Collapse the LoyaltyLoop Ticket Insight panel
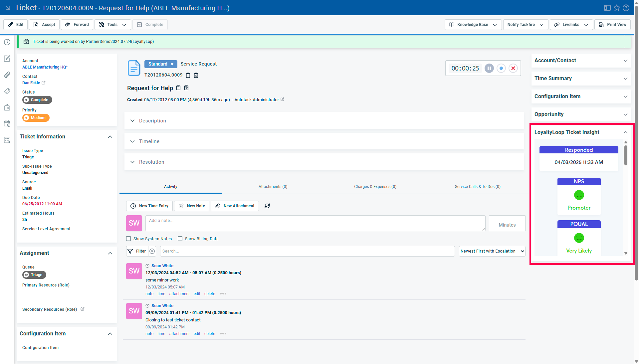The width and height of the screenshot is (639, 364). 625,132
